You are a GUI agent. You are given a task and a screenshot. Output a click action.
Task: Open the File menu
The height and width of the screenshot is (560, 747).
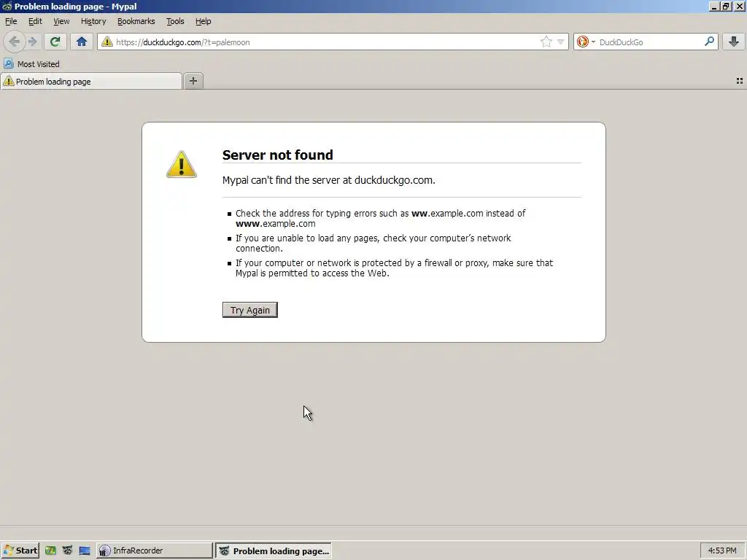point(11,21)
